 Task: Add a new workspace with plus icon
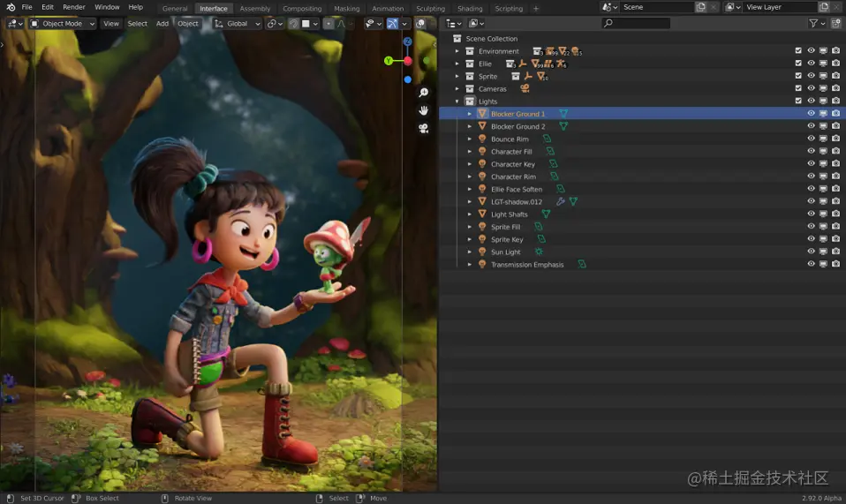pyautogui.click(x=536, y=9)
